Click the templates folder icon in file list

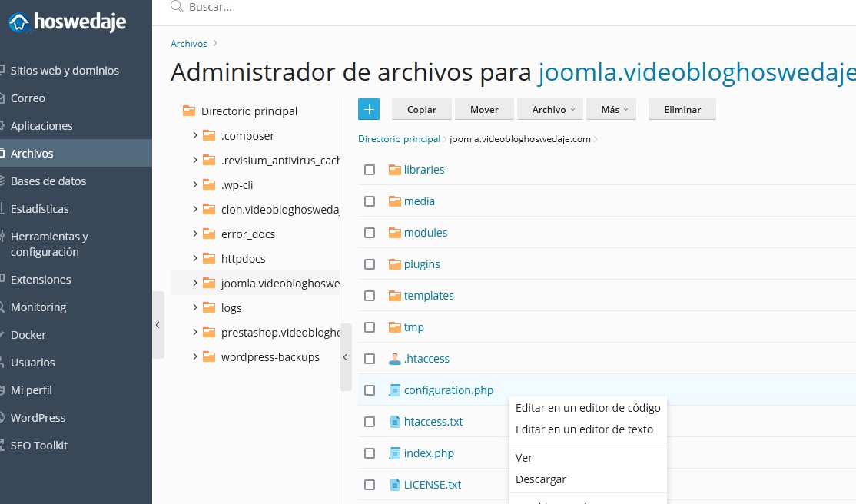tap(395, 296)
